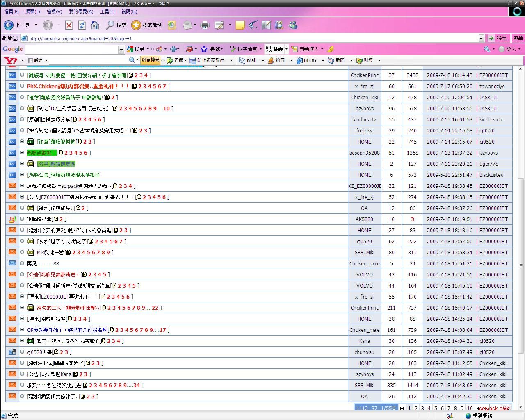The height and width of the screenshot is (420, 525).
Task: Refresh the page with the reload icon
Action: tap(82, 25)
